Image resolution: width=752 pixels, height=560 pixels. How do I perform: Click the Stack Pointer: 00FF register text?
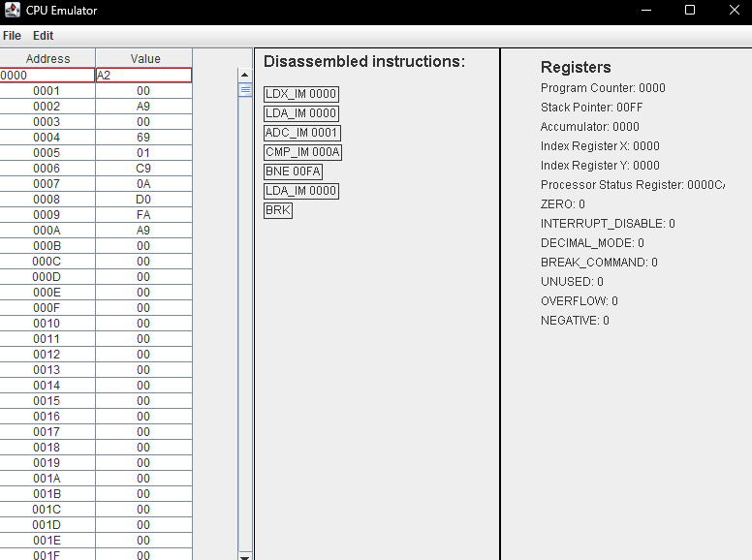pos(591,108)
